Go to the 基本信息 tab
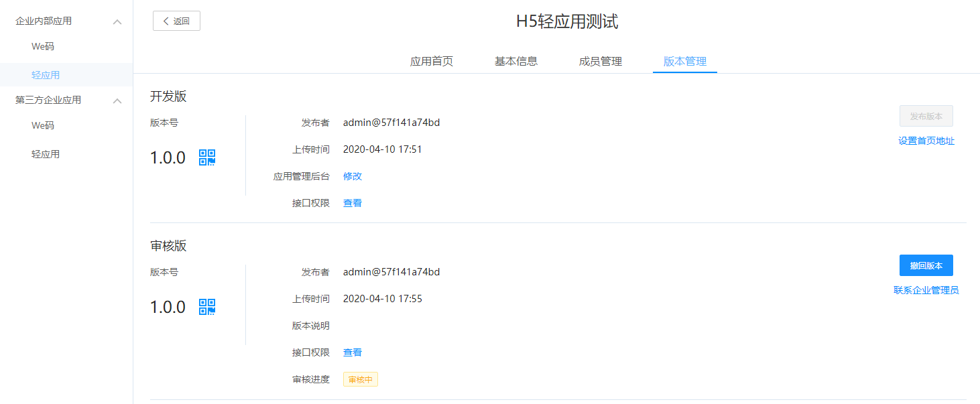This screenshot has height=404, width=980. tap(516, 62)
